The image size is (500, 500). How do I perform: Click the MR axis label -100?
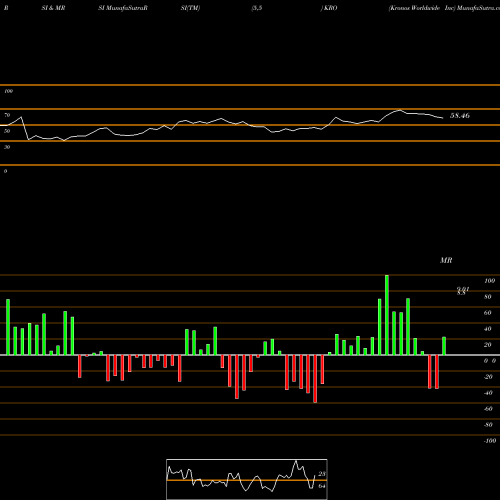click(x=490, y=441)
